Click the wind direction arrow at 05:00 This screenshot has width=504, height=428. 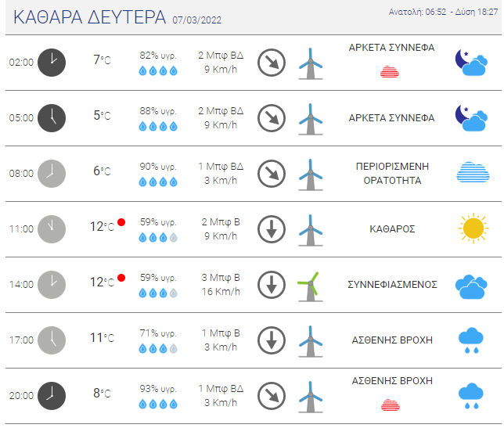point(272,117)
